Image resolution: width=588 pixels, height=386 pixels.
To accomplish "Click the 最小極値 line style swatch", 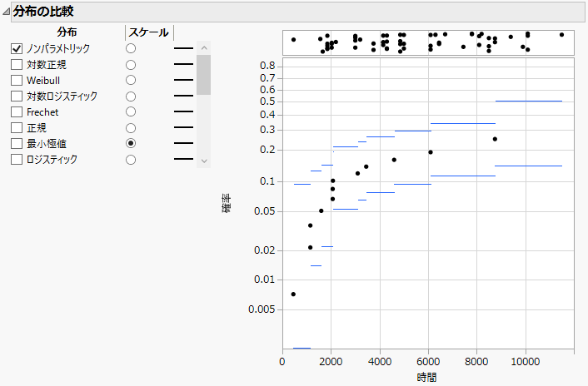I will click(183, 143).
